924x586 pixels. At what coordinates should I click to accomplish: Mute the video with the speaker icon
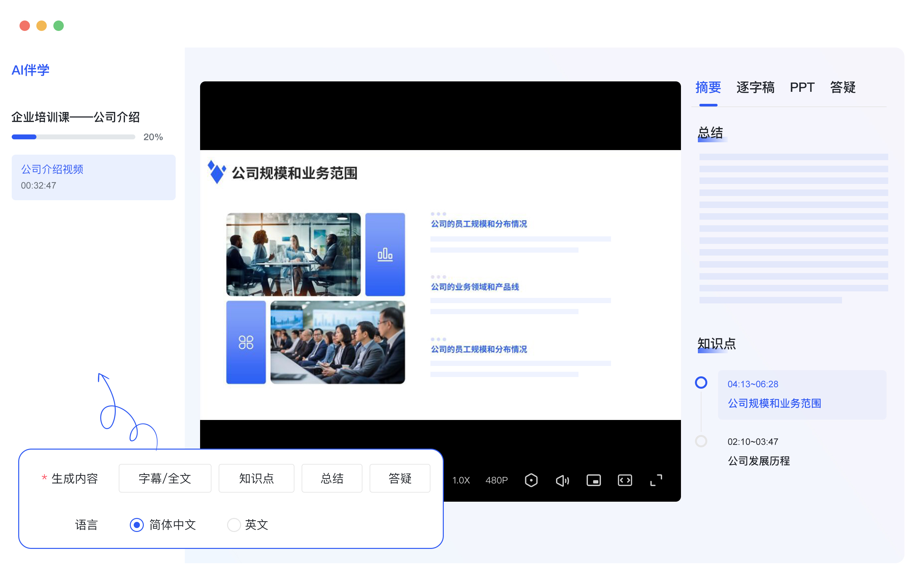click(562, 481)
